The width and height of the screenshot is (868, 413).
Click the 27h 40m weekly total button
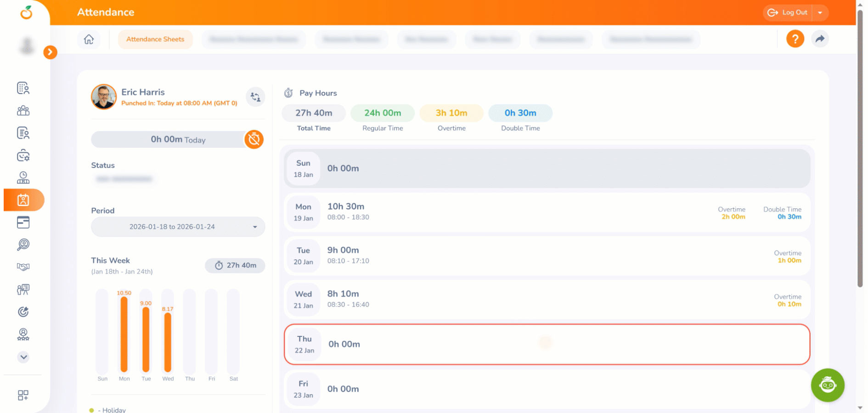[x=235, y=265]
